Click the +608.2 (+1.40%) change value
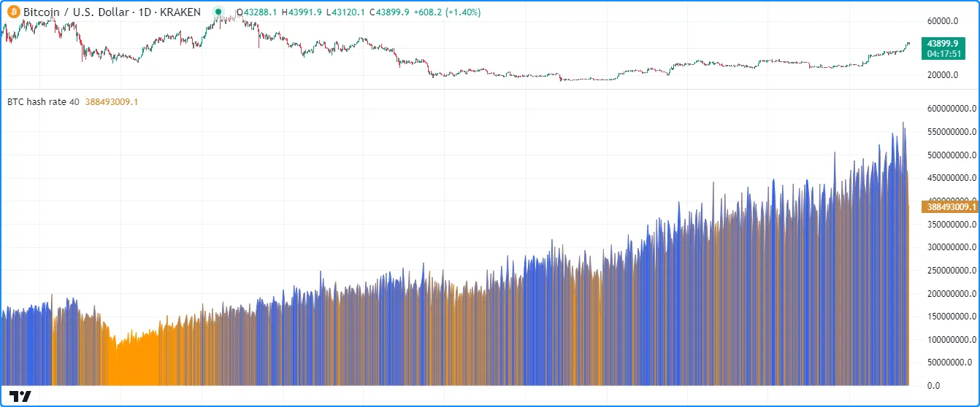Screen dimensions: 980x407 click(x=454, y=12)
